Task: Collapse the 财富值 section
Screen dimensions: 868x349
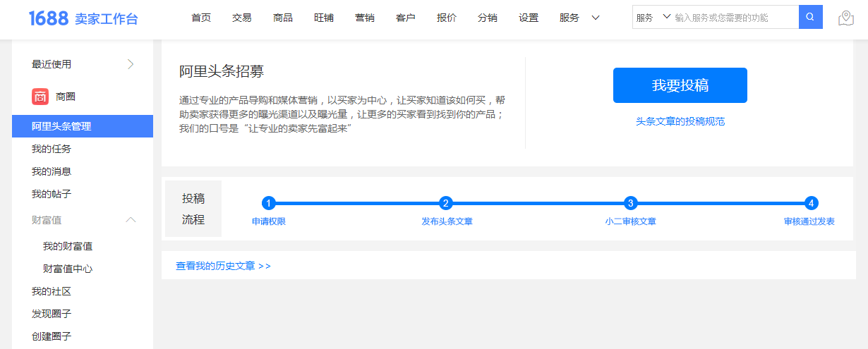Action: [x=131, y=220]
